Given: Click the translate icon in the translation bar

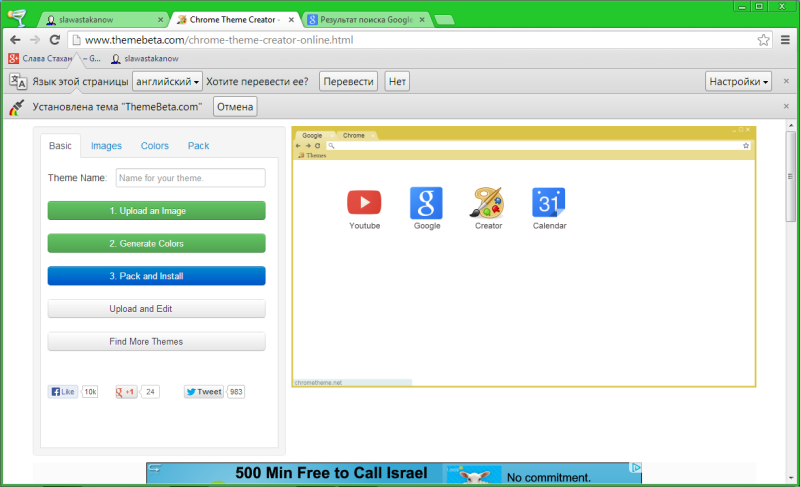Looking at the screenshot, I should tap(18, 81).
